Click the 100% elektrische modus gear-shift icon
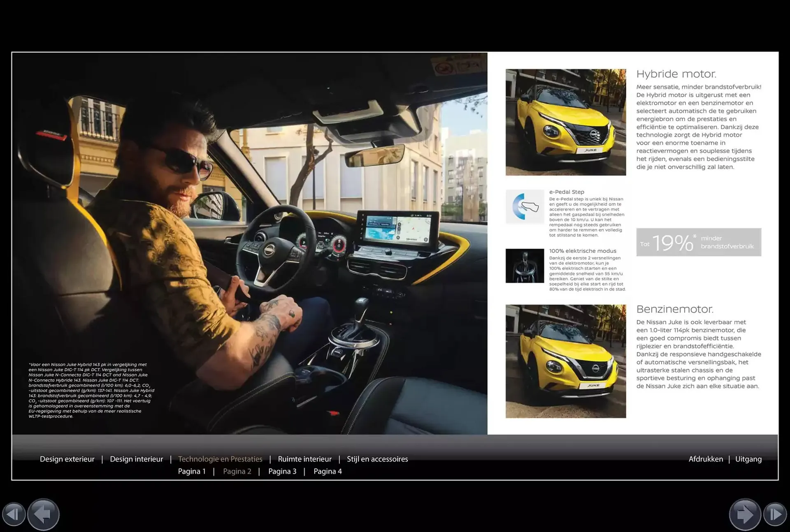Image resolution: width=790 pixels, height=532 pixels. coord(525,266)
